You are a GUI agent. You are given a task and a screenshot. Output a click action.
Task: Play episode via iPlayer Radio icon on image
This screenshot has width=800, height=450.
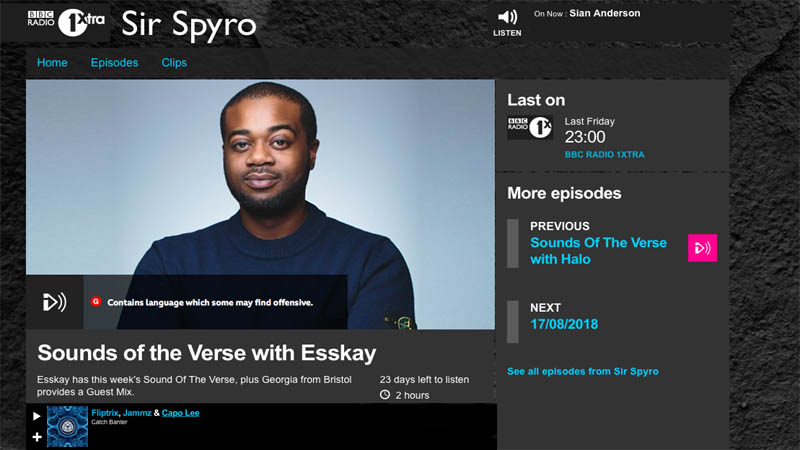click(x=55, y=302)
